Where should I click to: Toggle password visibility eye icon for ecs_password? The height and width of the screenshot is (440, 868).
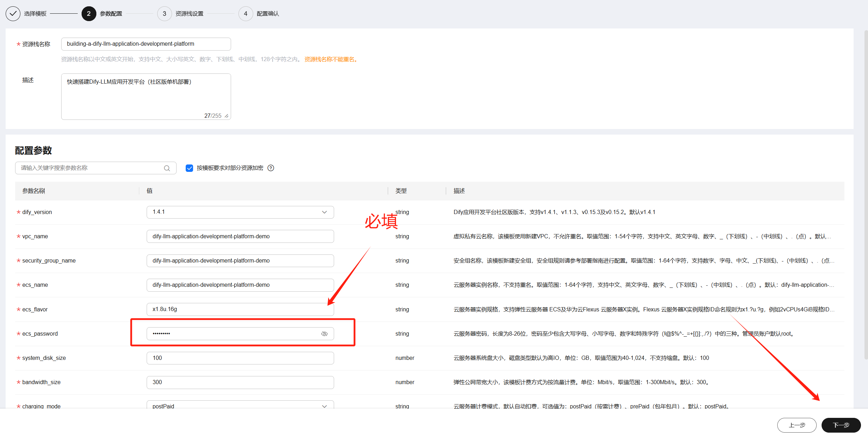(x=324, y=334)
